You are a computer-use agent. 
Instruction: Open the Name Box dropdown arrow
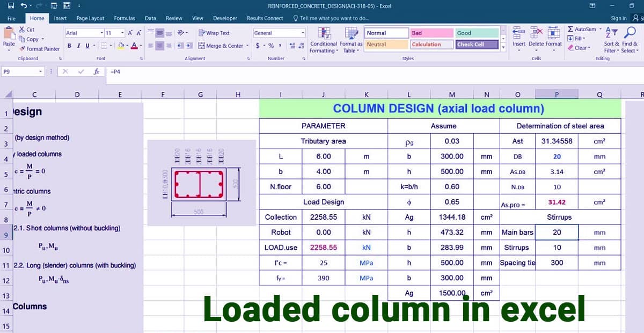(41, 71)
